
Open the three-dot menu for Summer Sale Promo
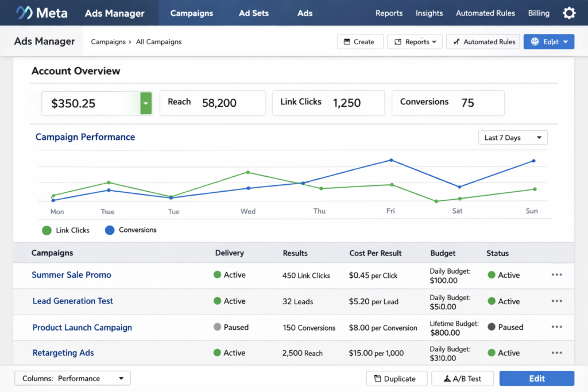556,275
